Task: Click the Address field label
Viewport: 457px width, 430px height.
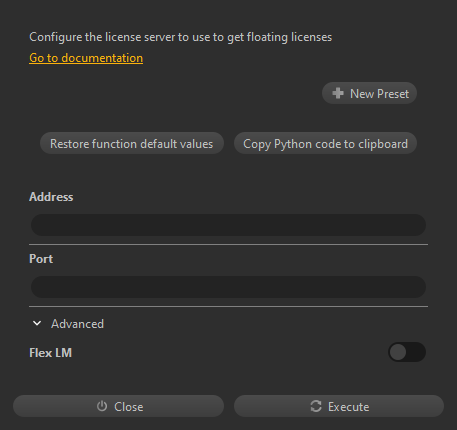Action: coord(51,197)
